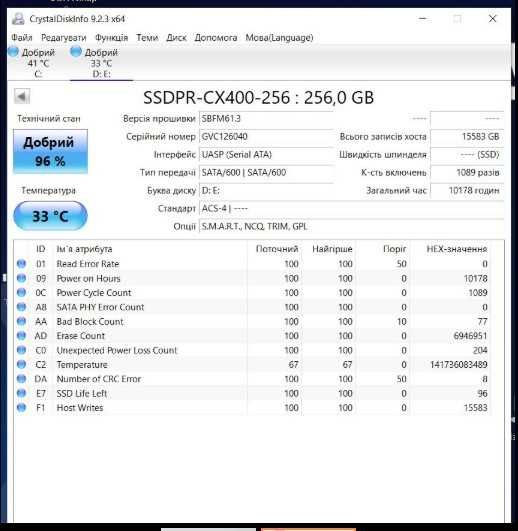
Task: Click the total host writes value 15583 GB
Action: (467, 136)
